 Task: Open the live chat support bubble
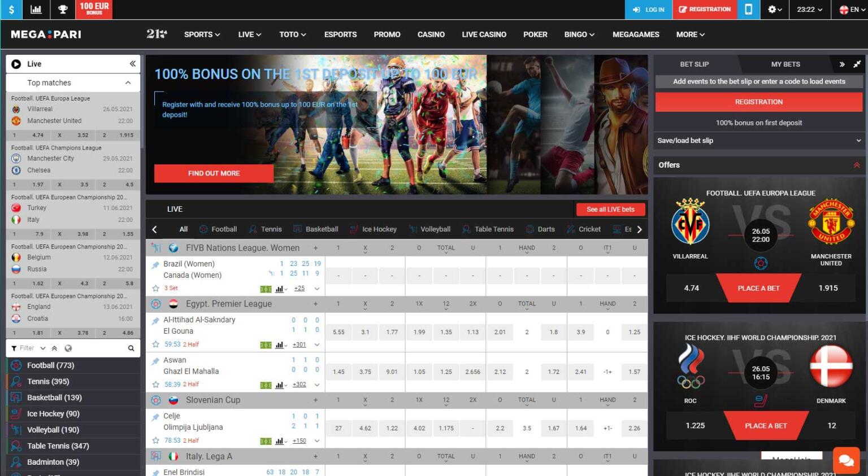click(846, 460)
